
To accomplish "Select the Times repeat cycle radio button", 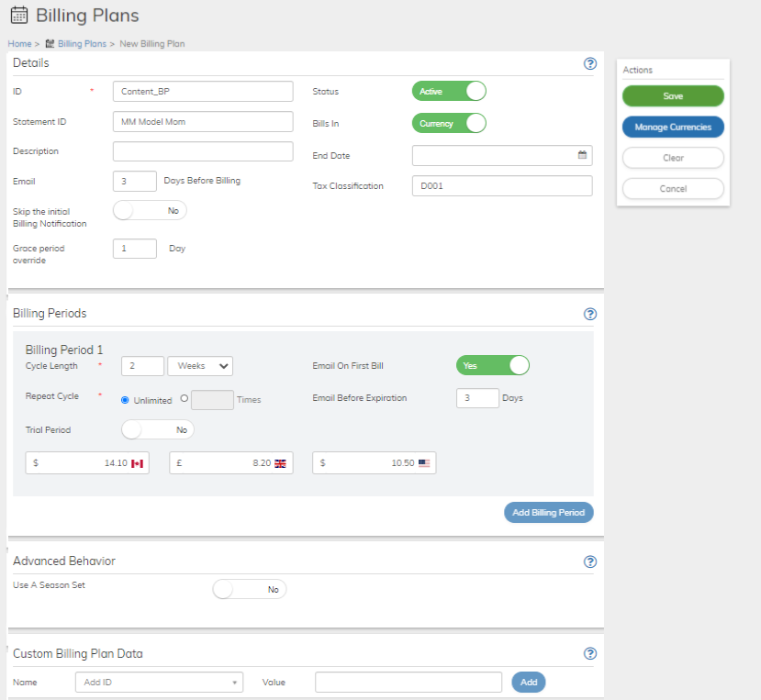I will click(184, 398).
